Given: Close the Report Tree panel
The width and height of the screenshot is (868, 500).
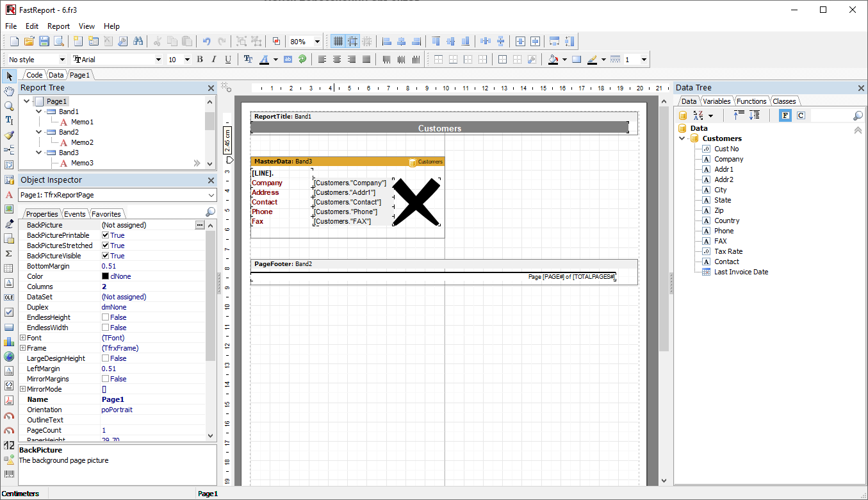Looking at the screenshot, I should click(x=211, y=88).
